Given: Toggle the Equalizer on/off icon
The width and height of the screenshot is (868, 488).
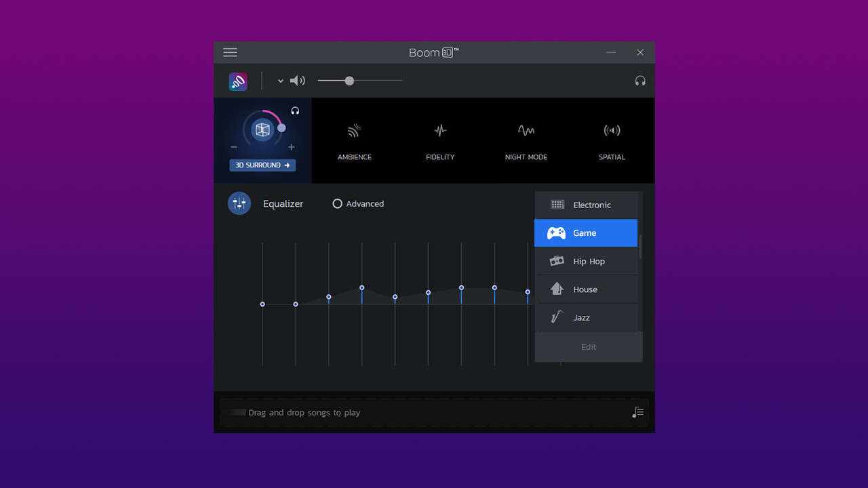Looking at the screenshot, I should tap(239, 203).
